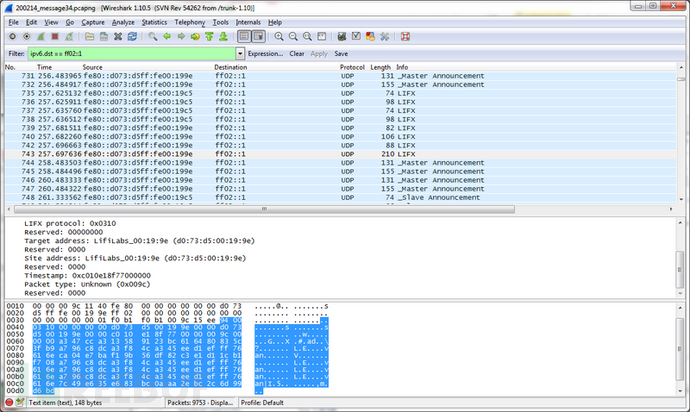The image size is (690, 412).
Task: Clear the display filter
Action: coord(297,54)
